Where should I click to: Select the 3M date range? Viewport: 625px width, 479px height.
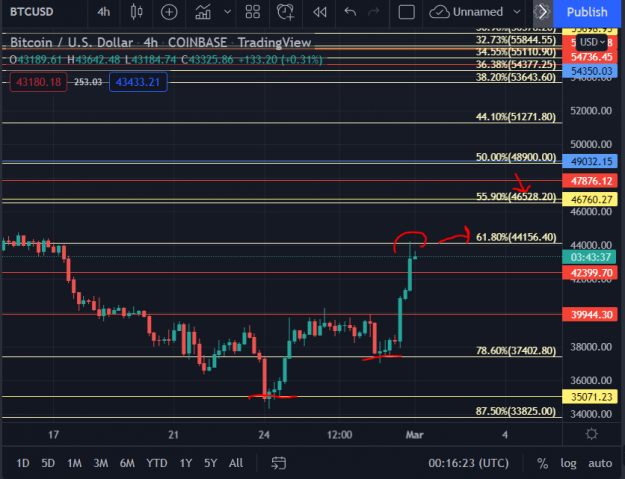101,463
